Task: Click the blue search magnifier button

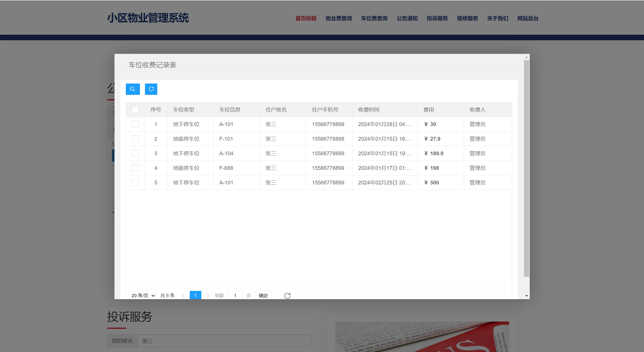Action: (133, 89)
